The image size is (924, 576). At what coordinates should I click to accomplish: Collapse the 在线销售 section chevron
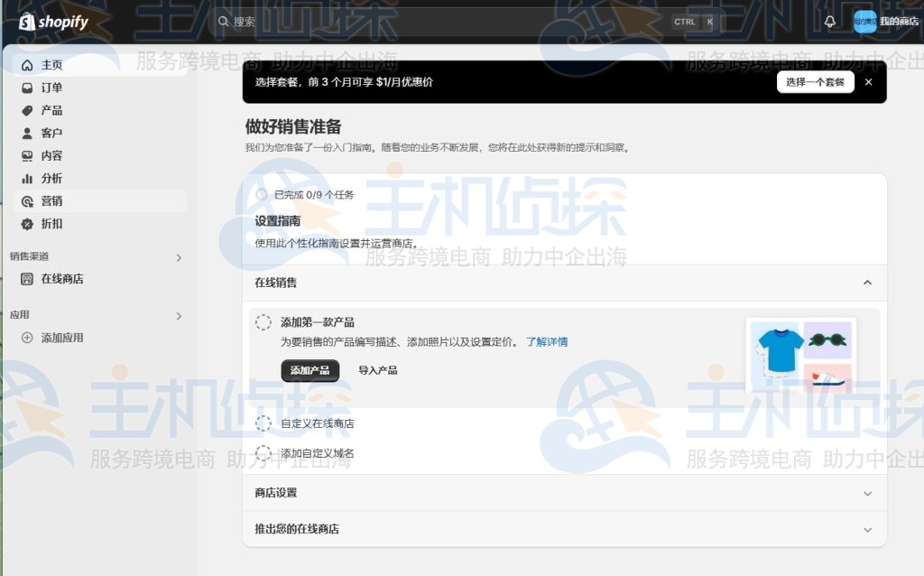[867, 283]
